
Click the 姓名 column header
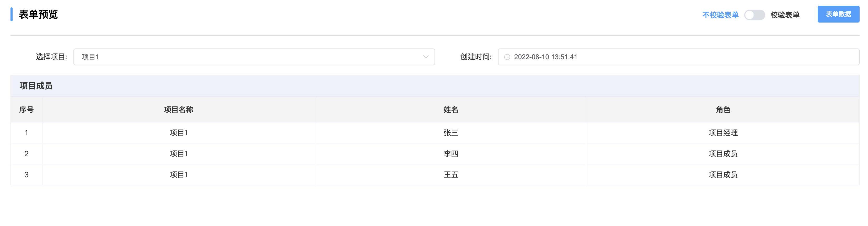451,110
